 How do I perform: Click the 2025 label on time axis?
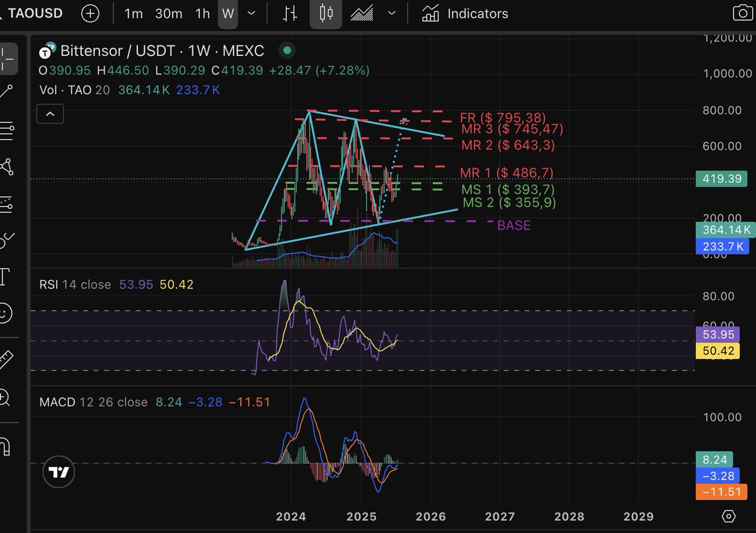coord(362,517)
